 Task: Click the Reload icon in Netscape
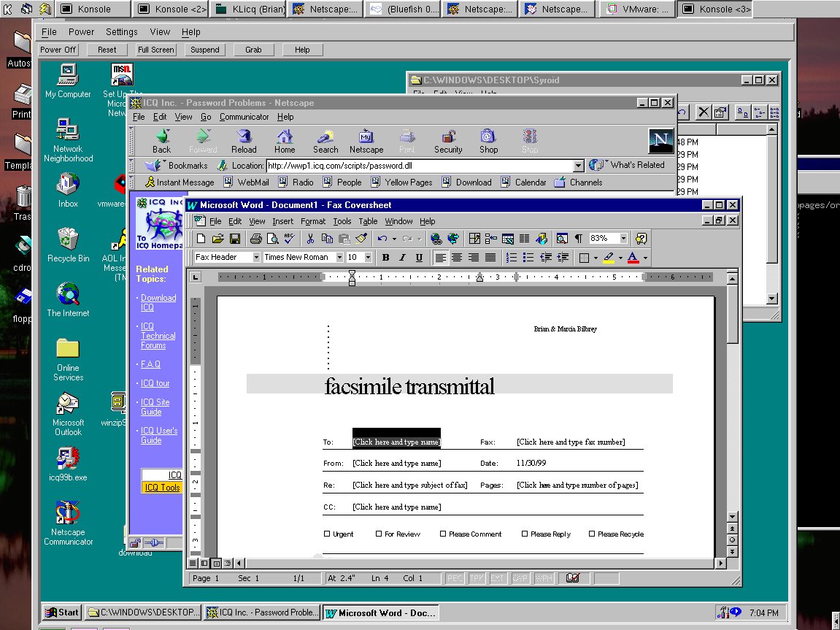[x=244, y=140]
